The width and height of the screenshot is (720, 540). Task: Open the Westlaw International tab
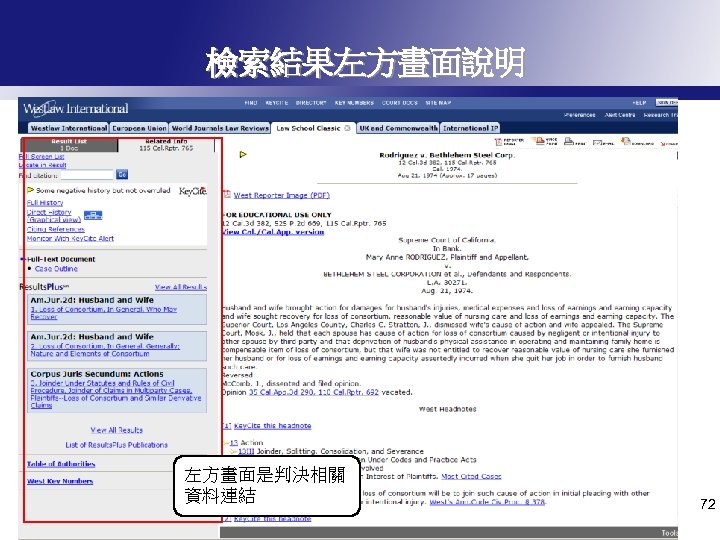(x=69, y=128)
